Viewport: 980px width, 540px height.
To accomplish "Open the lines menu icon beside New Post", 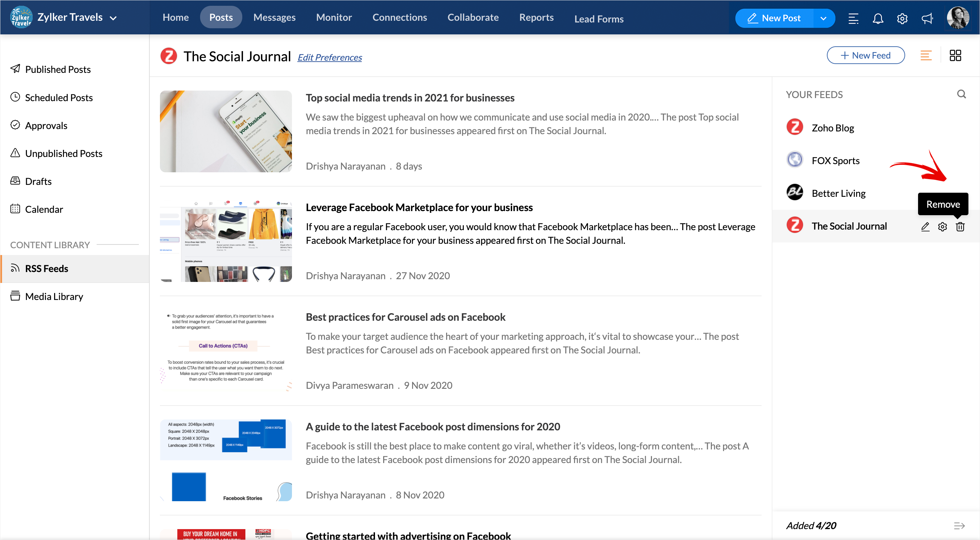I will point(853,18).
